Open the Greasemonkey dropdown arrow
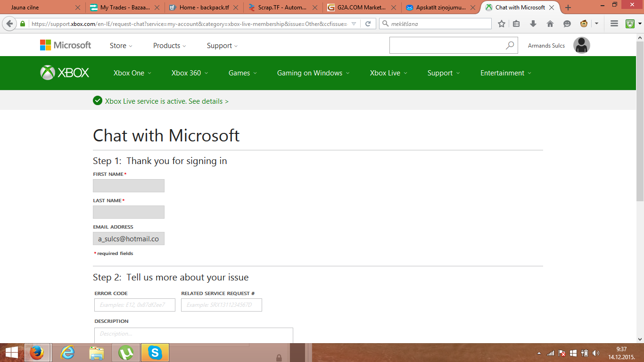Viewport: 644px width, 362px height. (596, 24)
